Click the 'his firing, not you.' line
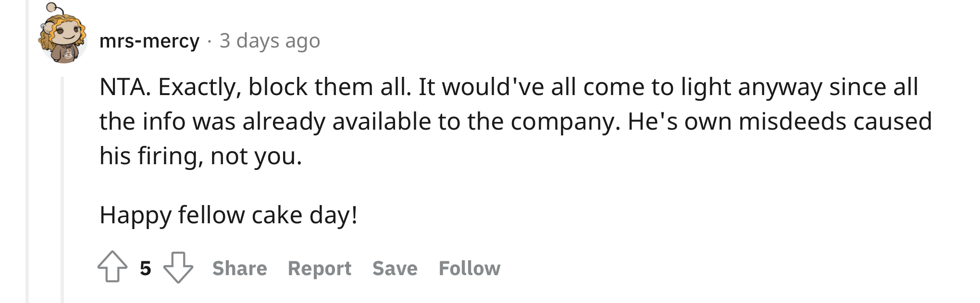The width and height of the screenshot is (980, 303). 201,156
